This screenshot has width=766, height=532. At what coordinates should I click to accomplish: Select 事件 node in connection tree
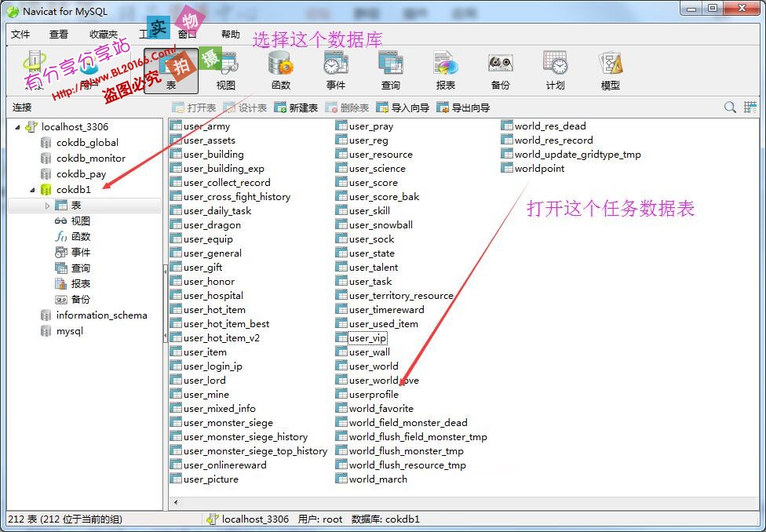[73, 252]
